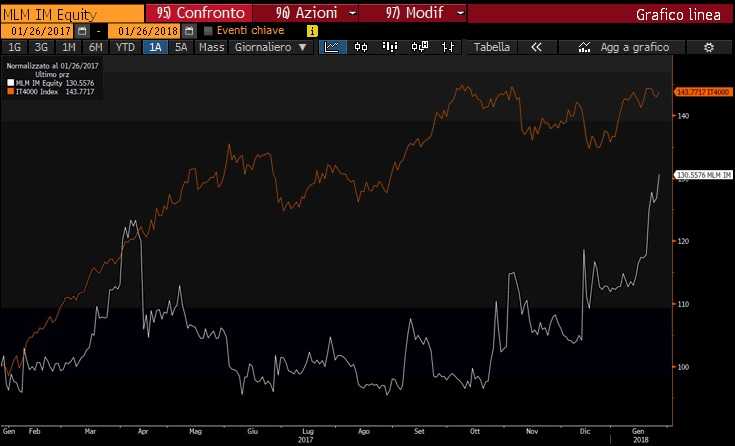The width and height of the screenshot is (735, 446).
Task: Select the 1M time range
Action: pos(68,47)
